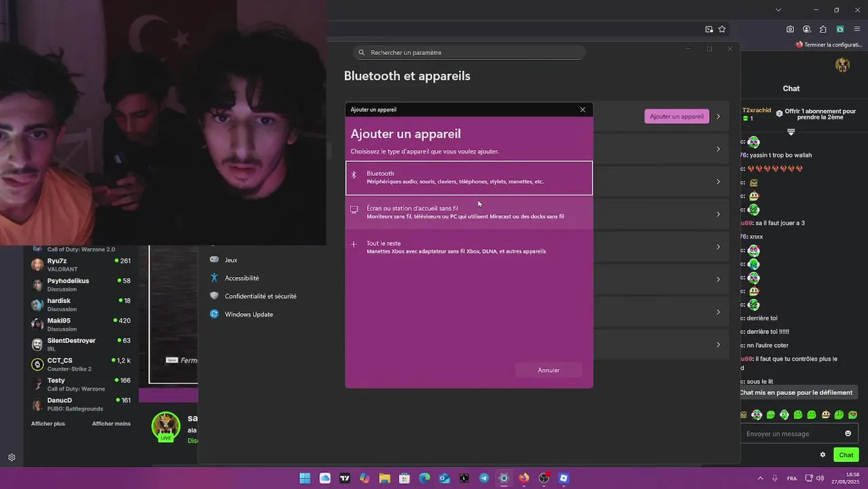Image resolution: width=868 pixels, height=489 pixels.
Task: Open hardisk channel in sidebar
Action: coord(80,305)
